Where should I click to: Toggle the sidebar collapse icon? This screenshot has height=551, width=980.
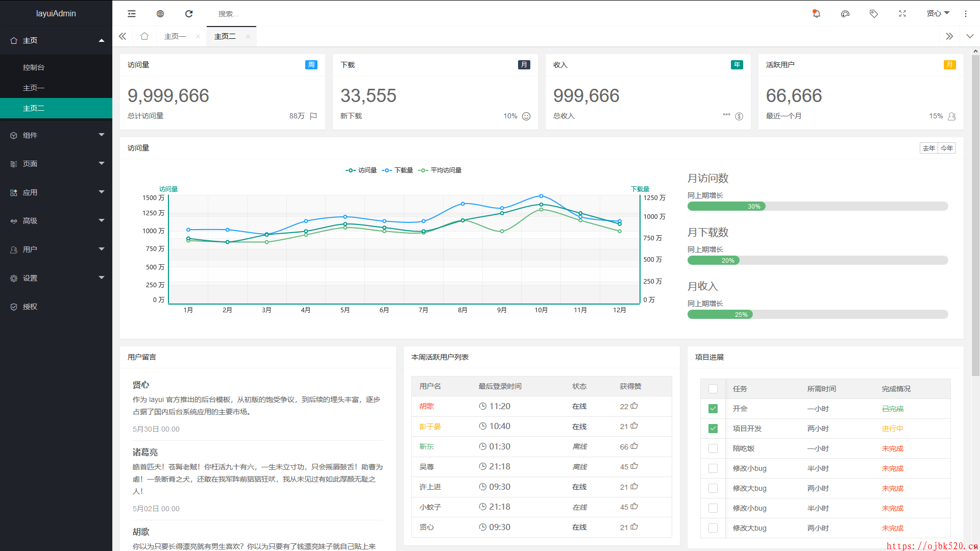(x=132, y=14)
